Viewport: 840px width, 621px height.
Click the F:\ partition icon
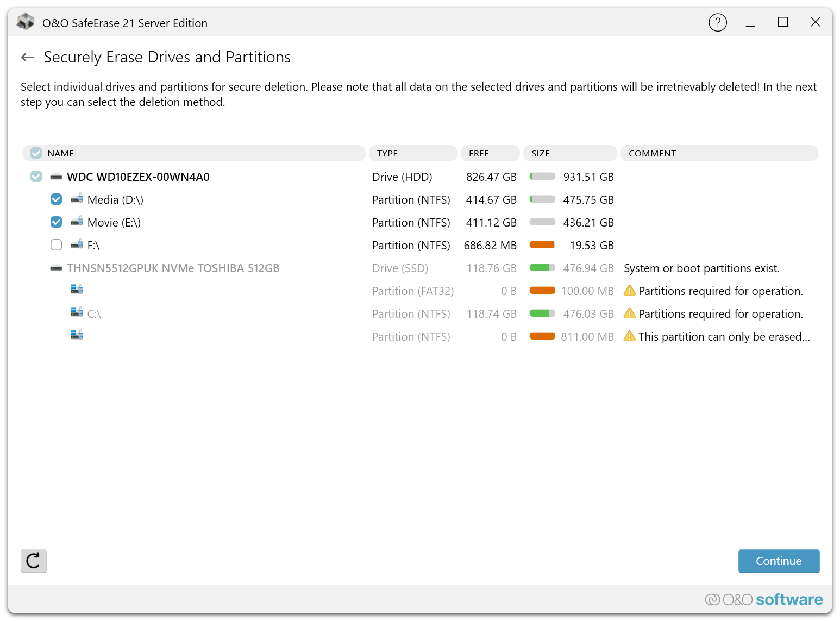77,244
